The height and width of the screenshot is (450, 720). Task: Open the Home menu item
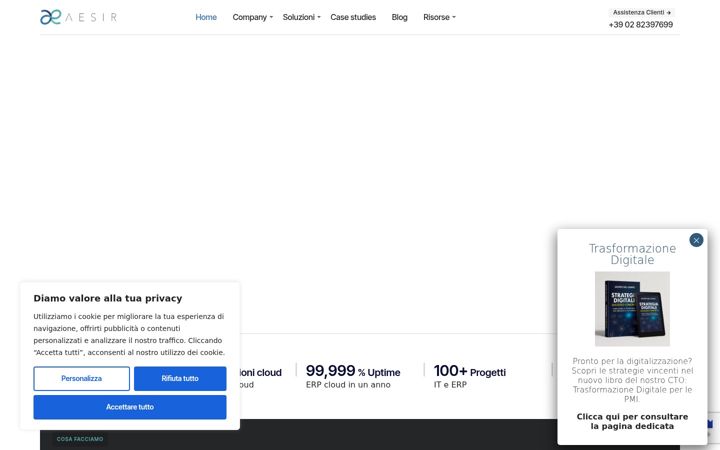click(x=206, y=17)
